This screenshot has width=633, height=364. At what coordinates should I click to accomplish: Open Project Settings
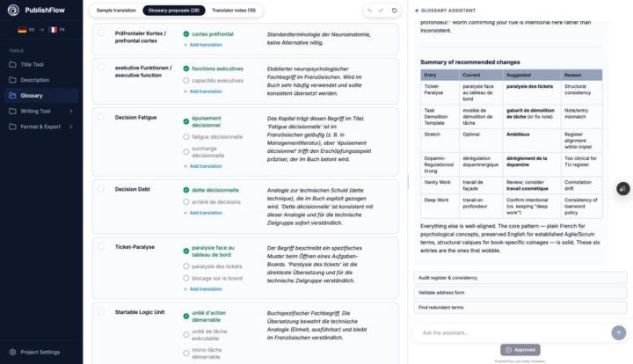pos(41,353)
